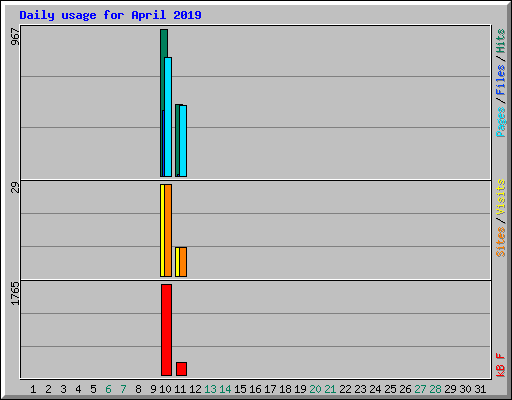Click day 12 on the date axis
The width and height of the screenshot is (512, 400).
click(195, 389)
